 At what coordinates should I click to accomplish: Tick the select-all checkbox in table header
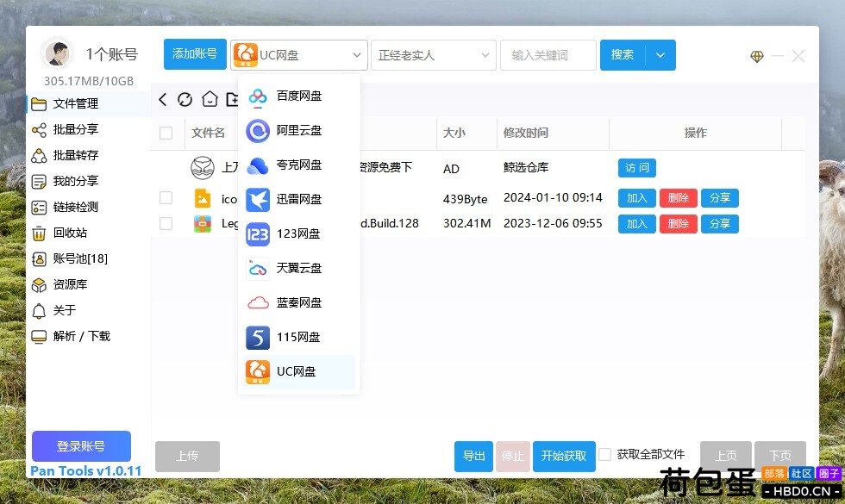166,133
